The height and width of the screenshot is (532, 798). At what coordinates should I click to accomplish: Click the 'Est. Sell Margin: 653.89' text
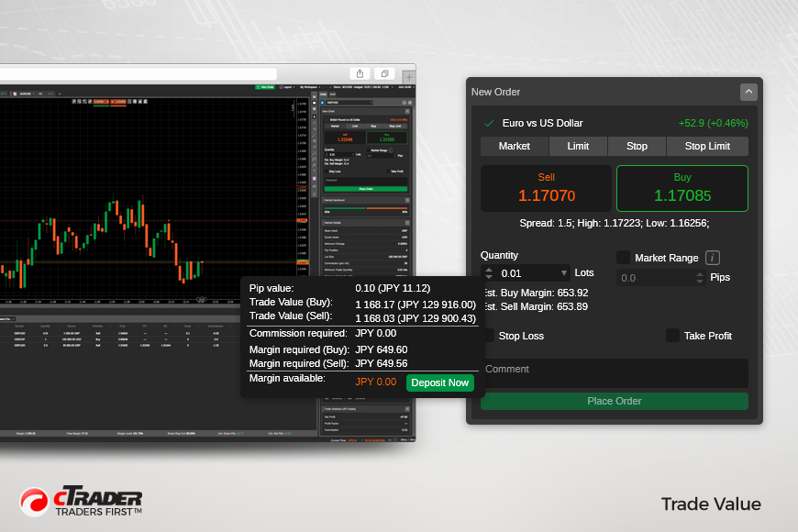tap(535, 306)
